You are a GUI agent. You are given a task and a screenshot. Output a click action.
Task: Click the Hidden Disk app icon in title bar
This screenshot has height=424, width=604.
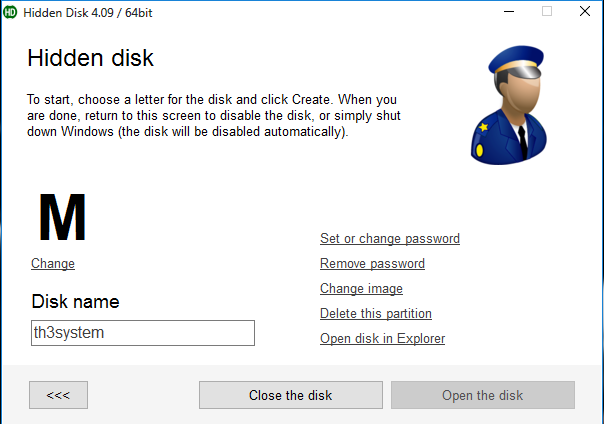pos(11,11)
